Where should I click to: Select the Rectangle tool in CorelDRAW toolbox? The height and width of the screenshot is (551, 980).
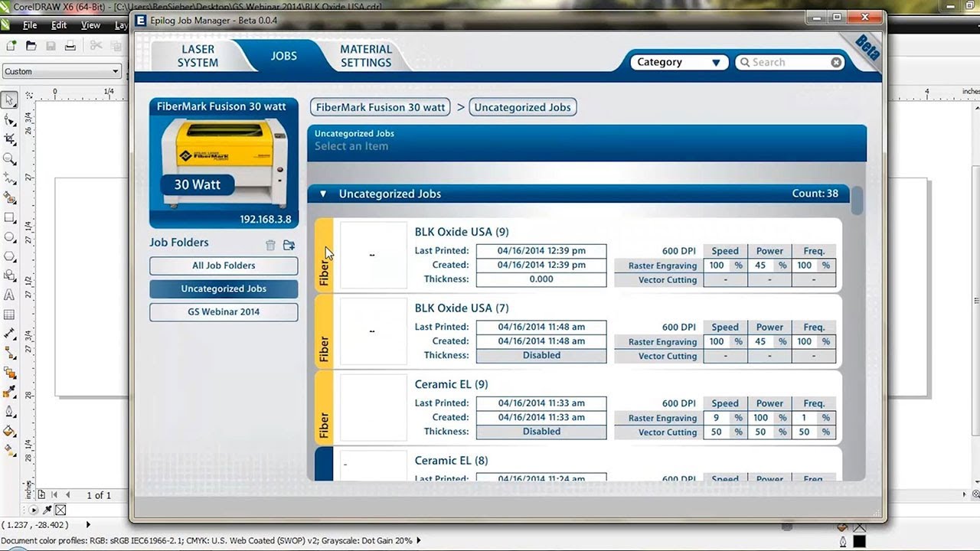[x=9, y=217]
